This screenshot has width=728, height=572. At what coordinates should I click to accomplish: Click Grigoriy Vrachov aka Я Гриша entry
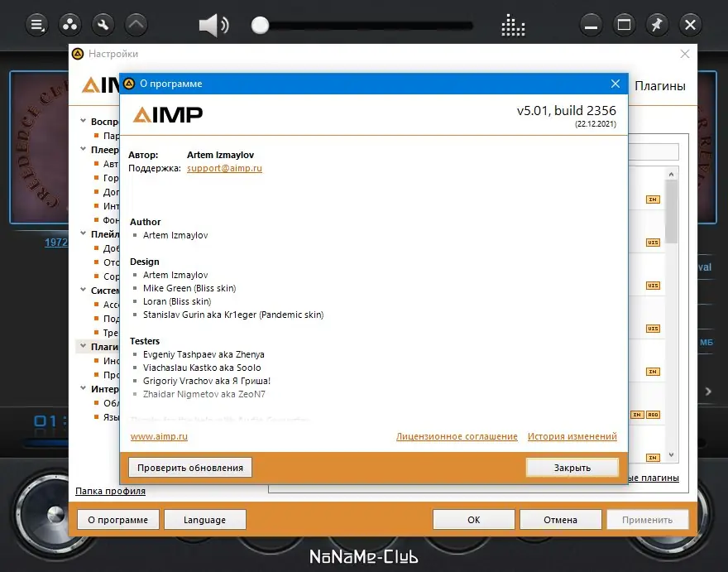207,381
